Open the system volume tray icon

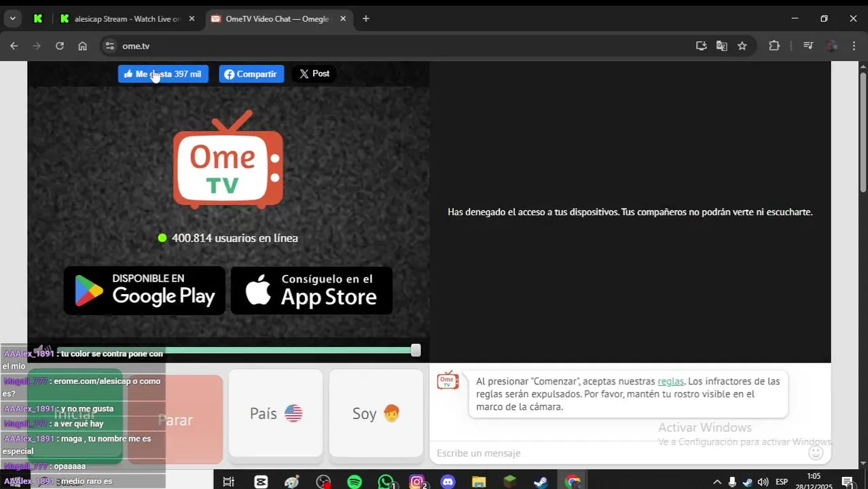[763, 482]
